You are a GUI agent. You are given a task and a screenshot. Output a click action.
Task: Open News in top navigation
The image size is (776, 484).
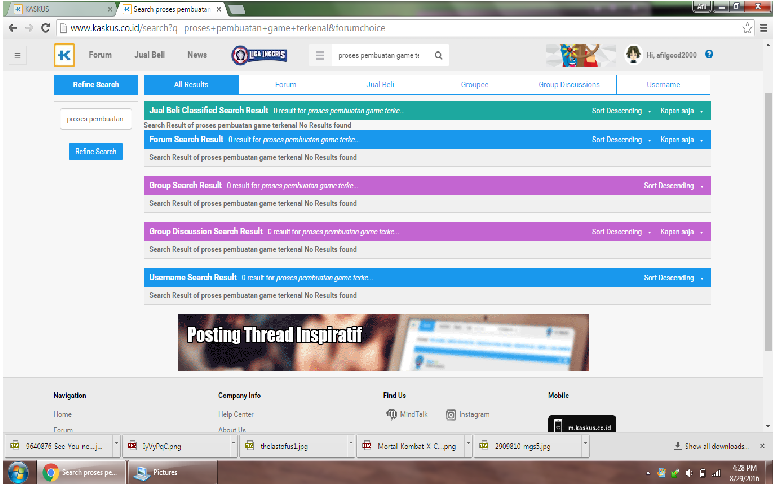coord(197,55)
